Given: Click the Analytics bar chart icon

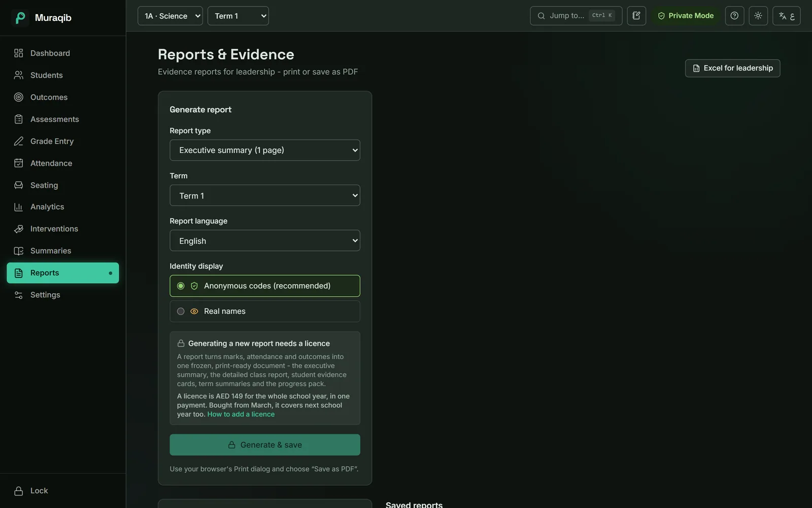Looking at the screenshot, I should point(19,207).
